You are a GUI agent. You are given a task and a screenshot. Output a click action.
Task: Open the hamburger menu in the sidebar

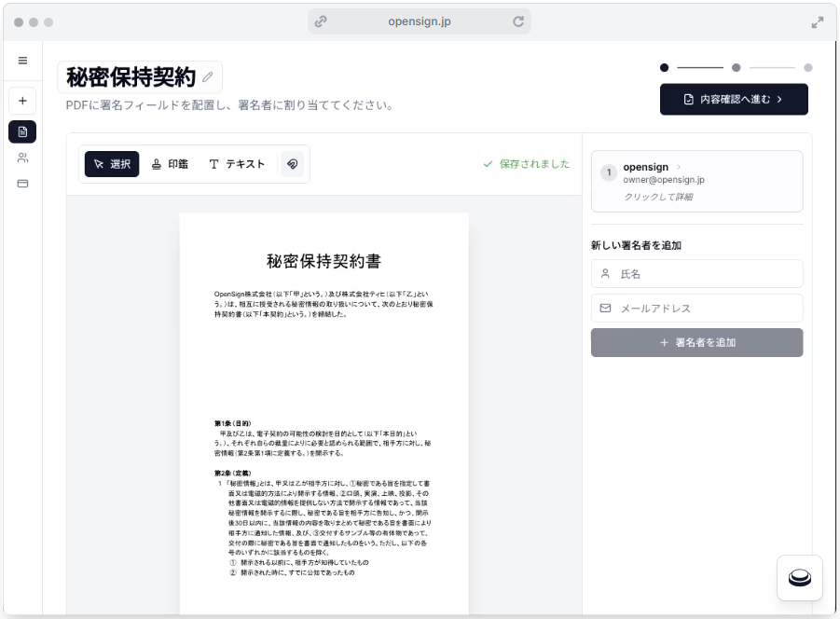point(22,61)
